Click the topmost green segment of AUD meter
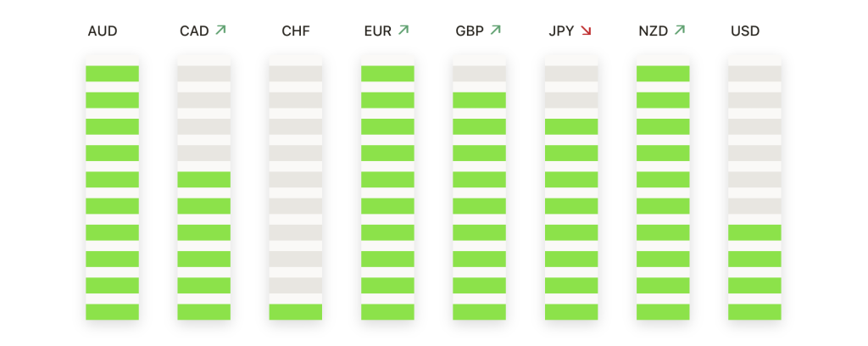The height and width of the screenshot is (346, 868). (x=112, y=74)
